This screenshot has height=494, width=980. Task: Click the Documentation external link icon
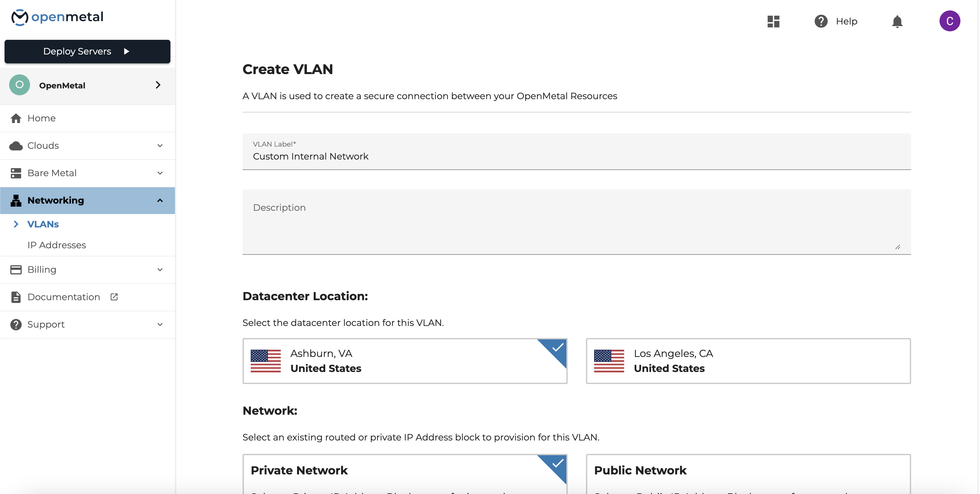(x=114, y=297)
